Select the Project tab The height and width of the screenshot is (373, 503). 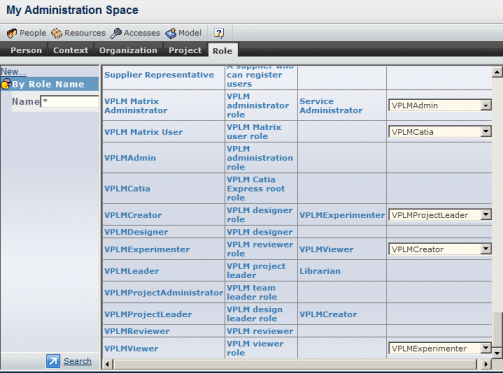click(x=185, y=50)
